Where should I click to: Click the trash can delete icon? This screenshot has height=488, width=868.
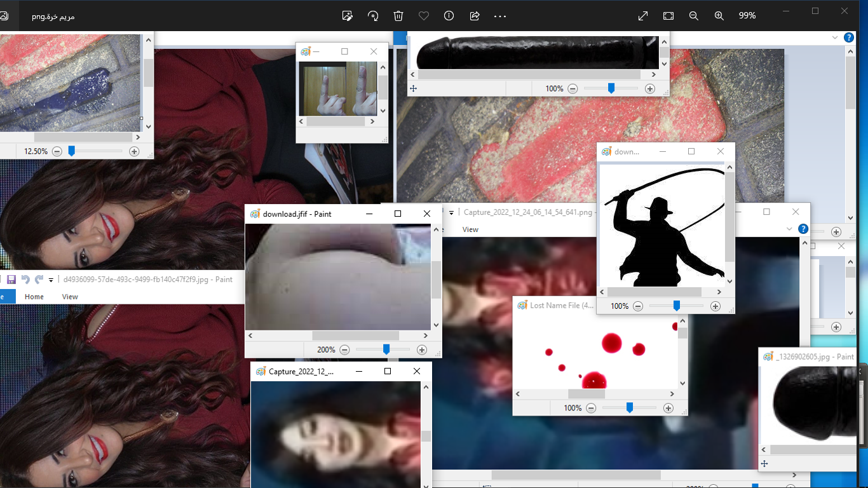[x=398, y=16]
